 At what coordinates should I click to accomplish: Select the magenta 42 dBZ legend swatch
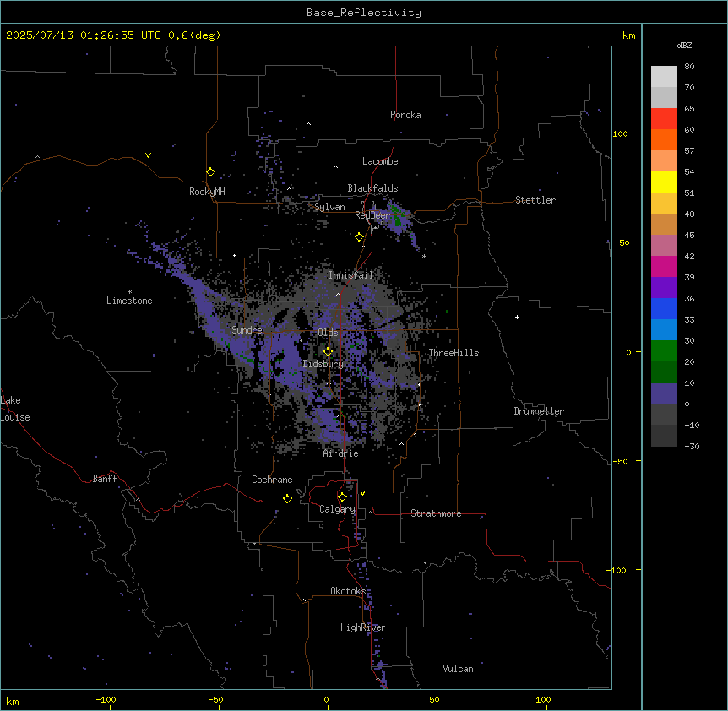664,266
